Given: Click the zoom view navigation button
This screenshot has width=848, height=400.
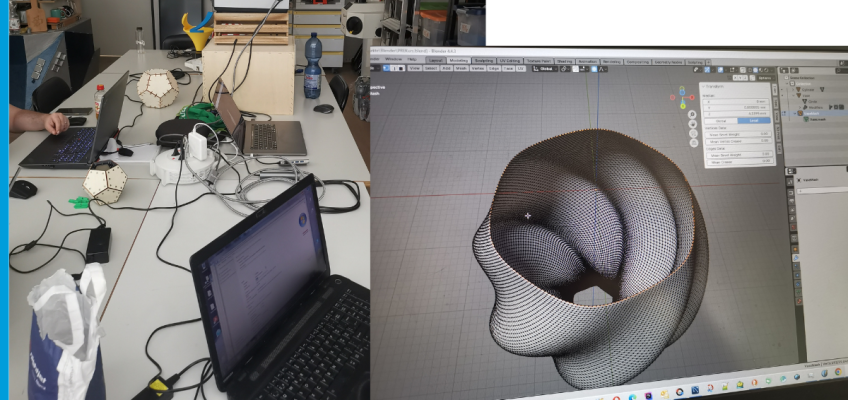Looking at the screenshot, I should [692, 115].
